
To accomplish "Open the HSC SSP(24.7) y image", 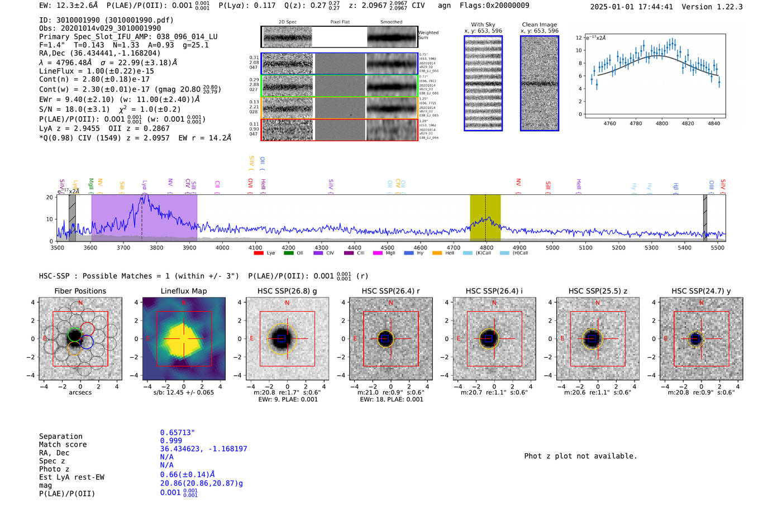I will [x=702, y=338].
